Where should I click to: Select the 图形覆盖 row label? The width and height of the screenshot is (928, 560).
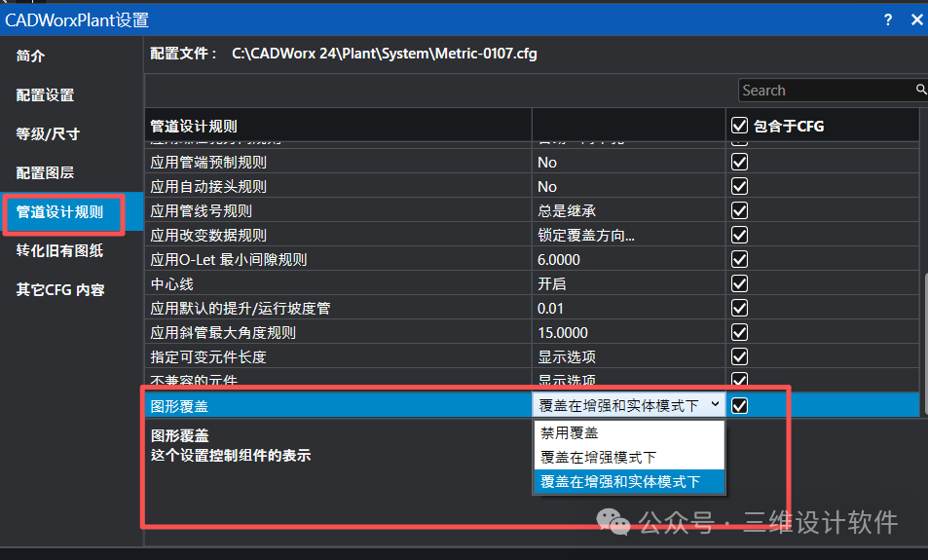[x=179, y=406]
